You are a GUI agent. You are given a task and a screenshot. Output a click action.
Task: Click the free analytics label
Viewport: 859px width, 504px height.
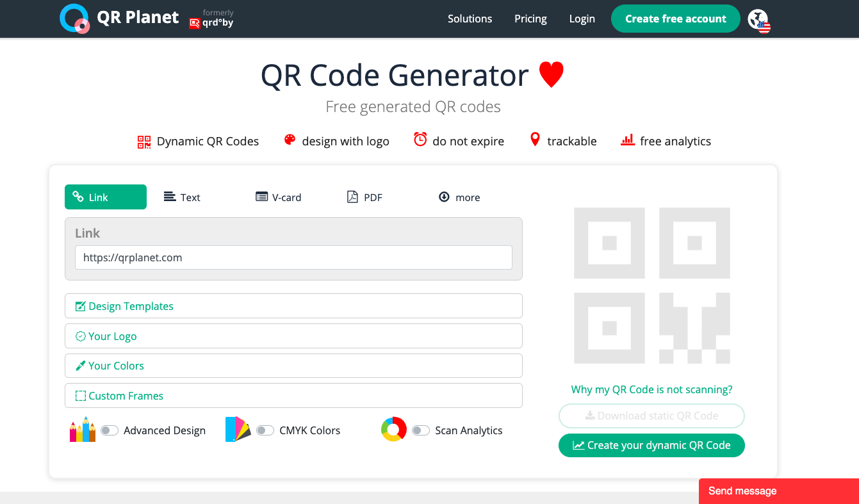tap(675, 142)
